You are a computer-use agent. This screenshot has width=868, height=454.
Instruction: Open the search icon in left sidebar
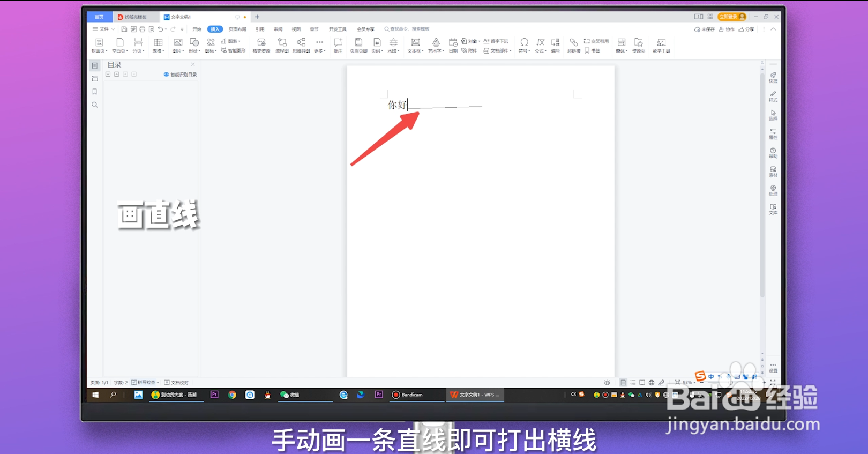[x=95, y=105]
